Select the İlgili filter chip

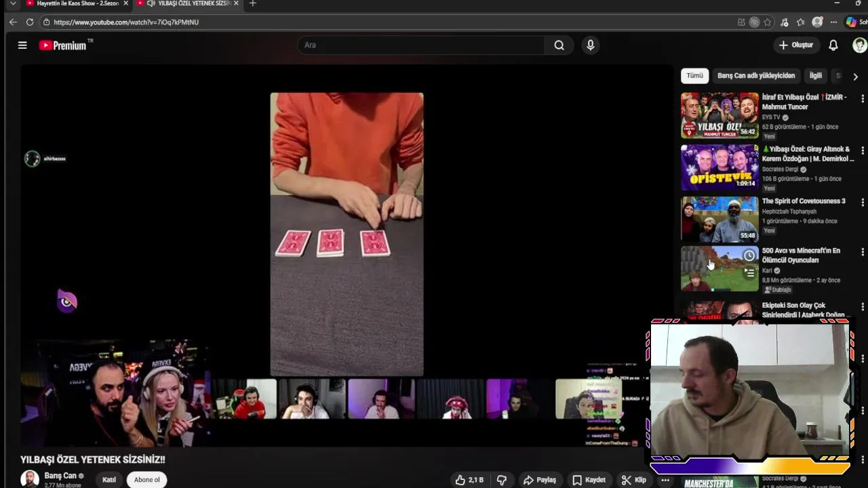pos(815,76)
